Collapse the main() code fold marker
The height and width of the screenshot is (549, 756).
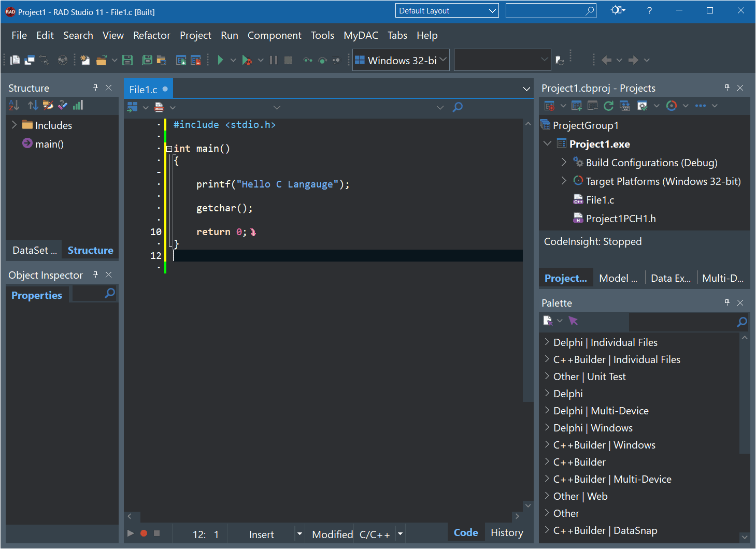pos(169,149)
